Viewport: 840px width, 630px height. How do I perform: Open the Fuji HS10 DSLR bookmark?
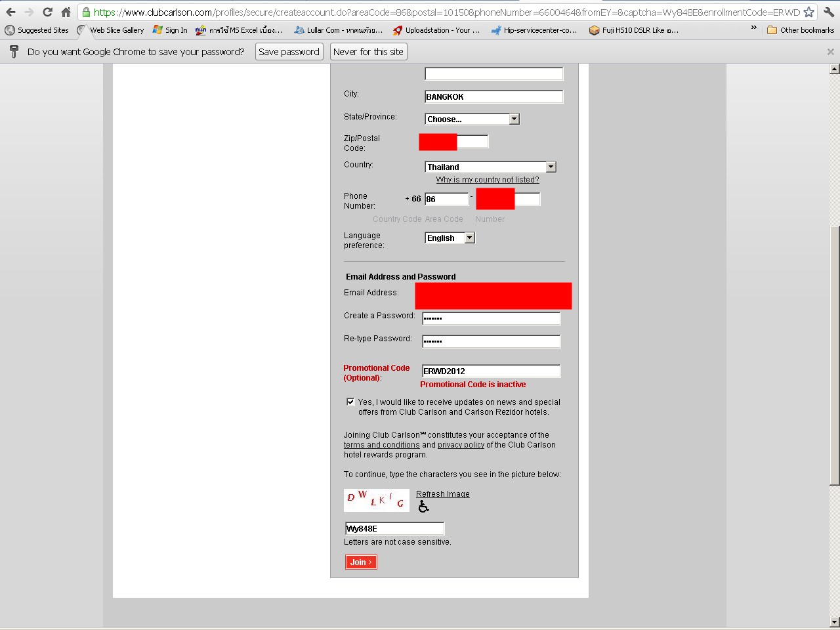[x=634, y=30]
